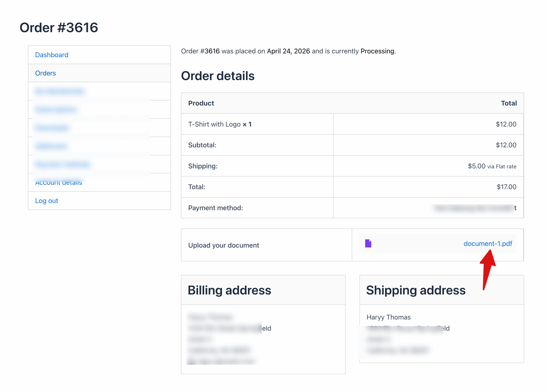Click the April 24, 2026 order date
This screenshot has height=392, width=547.
(x=288, y=51)
